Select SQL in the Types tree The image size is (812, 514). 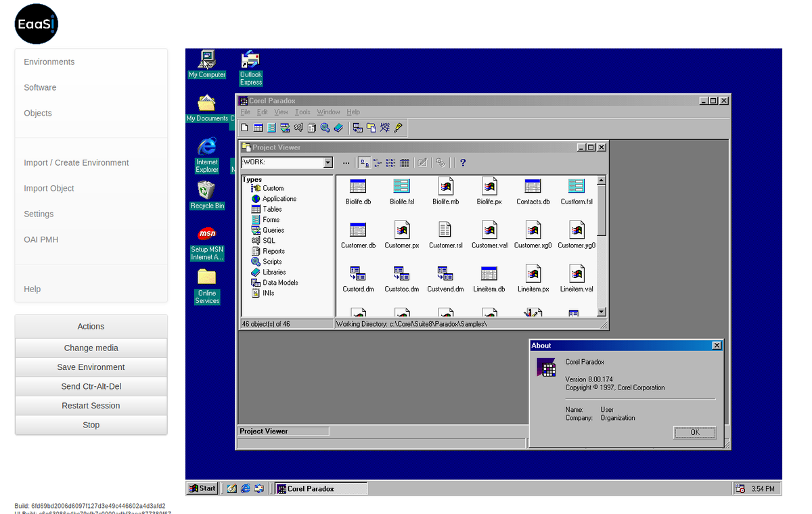263,241
